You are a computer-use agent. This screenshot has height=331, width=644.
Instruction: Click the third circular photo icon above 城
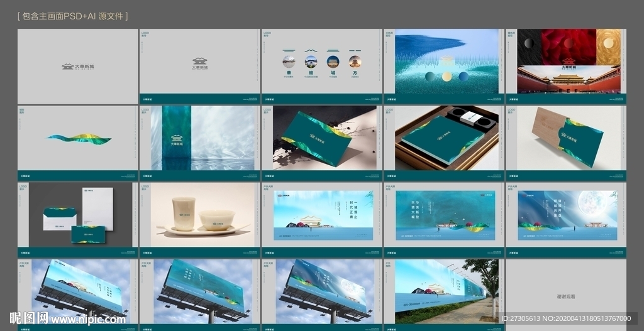coord(333,62)
